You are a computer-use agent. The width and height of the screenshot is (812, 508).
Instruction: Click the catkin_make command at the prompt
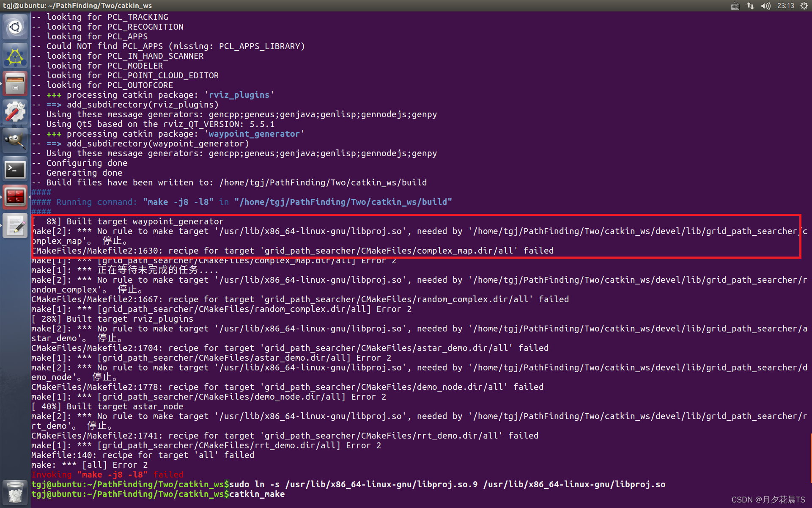pos(257,494)
